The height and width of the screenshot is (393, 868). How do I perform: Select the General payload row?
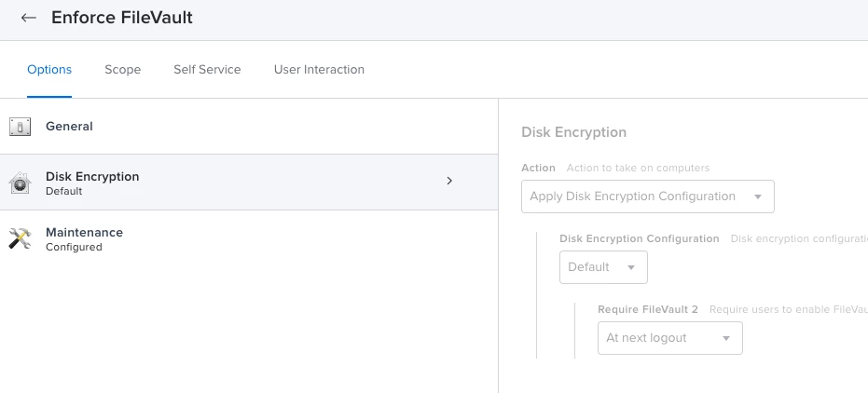click(x=249, y=127)
